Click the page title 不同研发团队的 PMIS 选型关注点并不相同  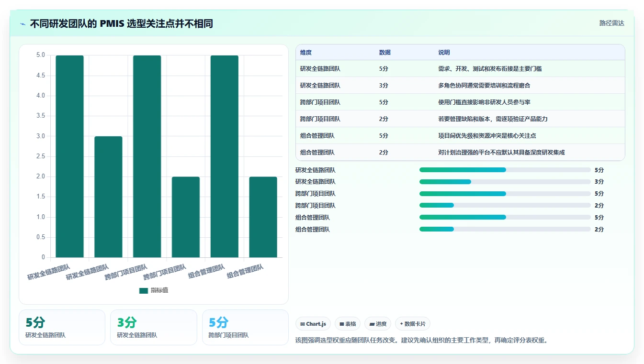point(121,23)
